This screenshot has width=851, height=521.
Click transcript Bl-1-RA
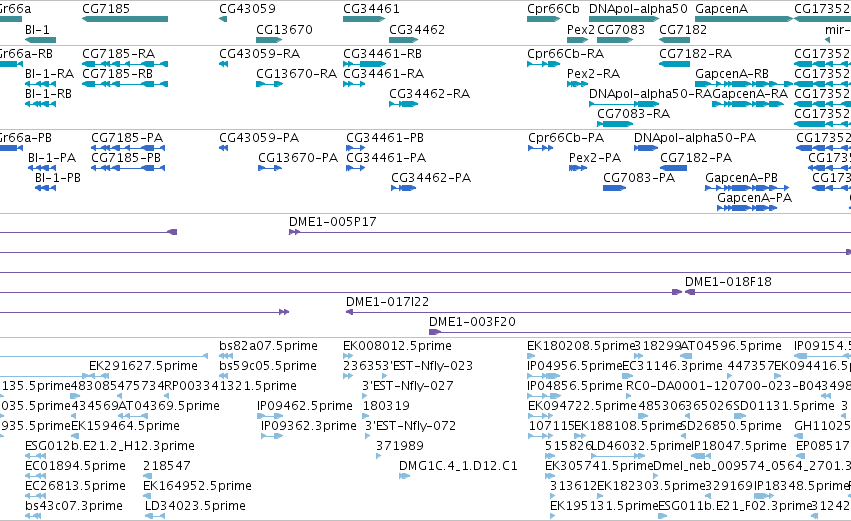coord(41,84)
